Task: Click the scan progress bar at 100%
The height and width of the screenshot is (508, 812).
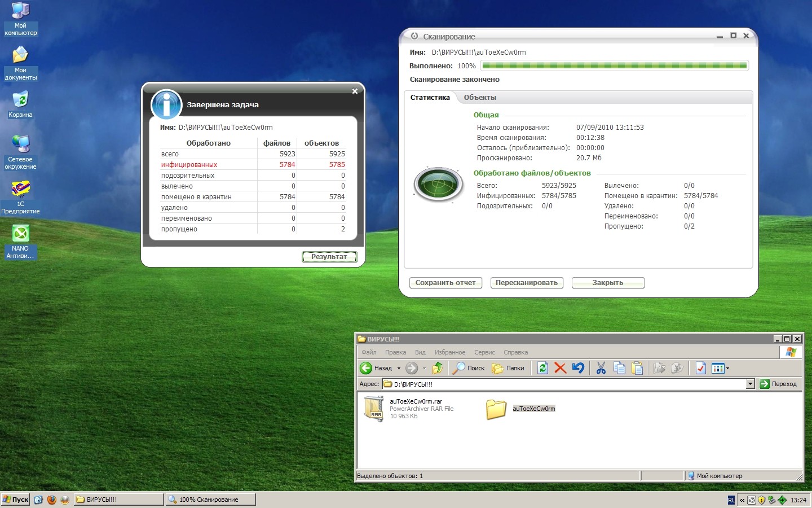Action: [x=614, y=66]
